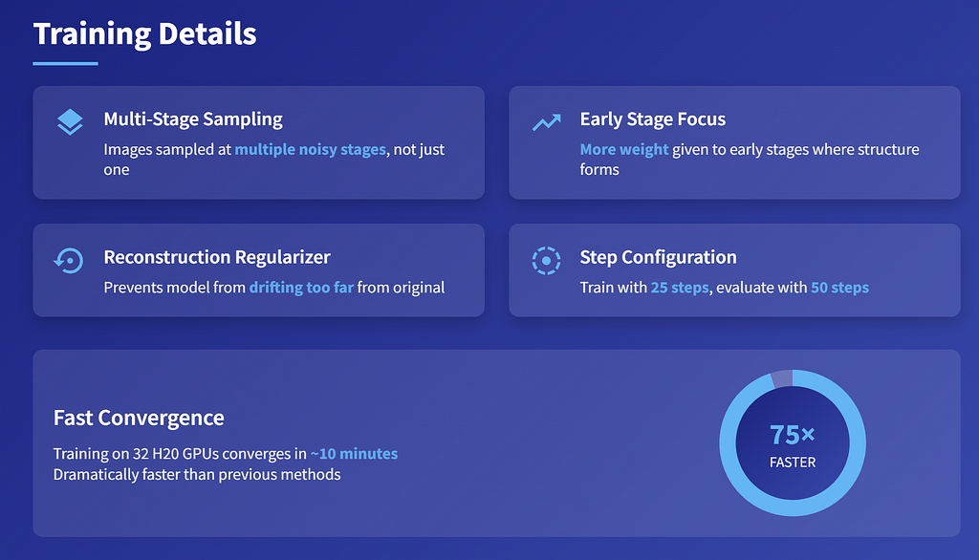
Task: Click the 75× value inside the ring
Action: [793, 435]
